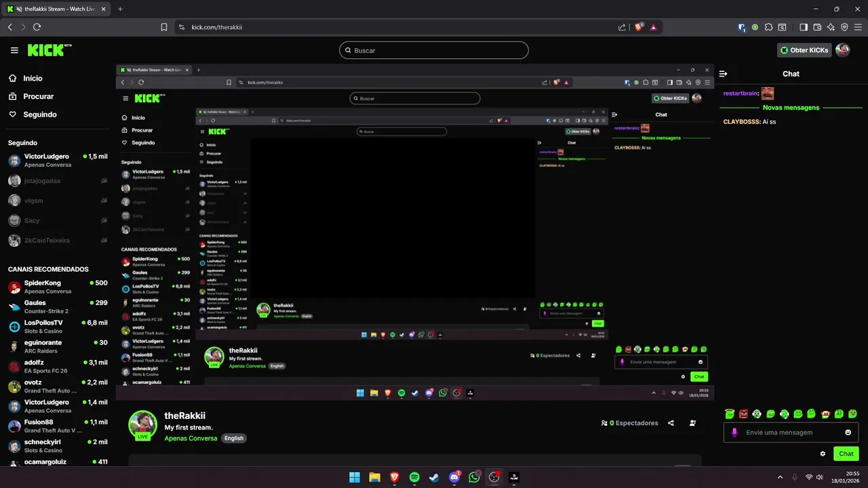
Task: Open offline channel jotajogadas in main sidebar
Action: [x=58, y=181]
